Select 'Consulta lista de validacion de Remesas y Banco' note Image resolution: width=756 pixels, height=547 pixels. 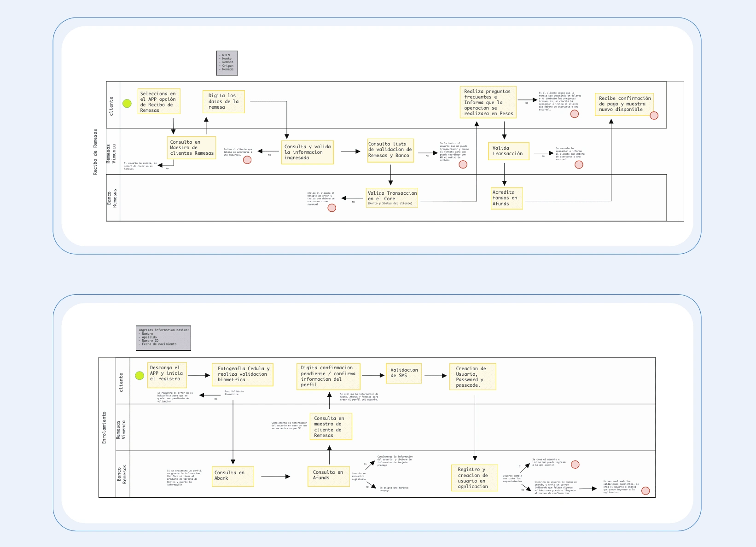click(390, 151)
